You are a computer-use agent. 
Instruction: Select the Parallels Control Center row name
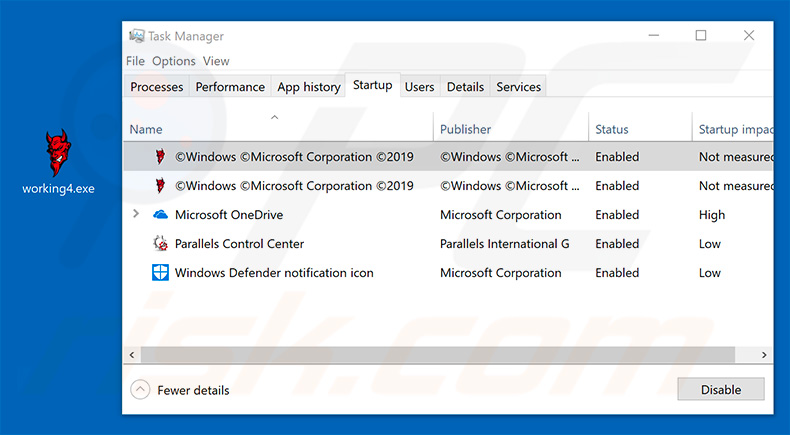coord(239,243)
